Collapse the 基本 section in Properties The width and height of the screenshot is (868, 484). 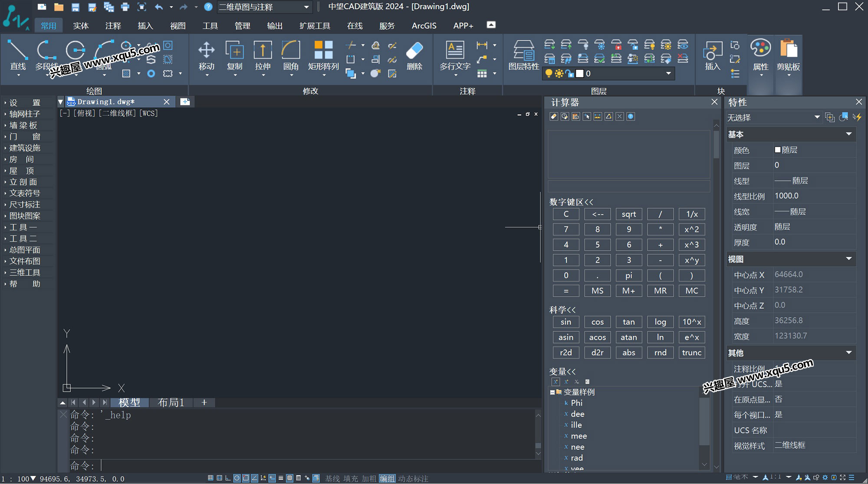coord(848,134)
